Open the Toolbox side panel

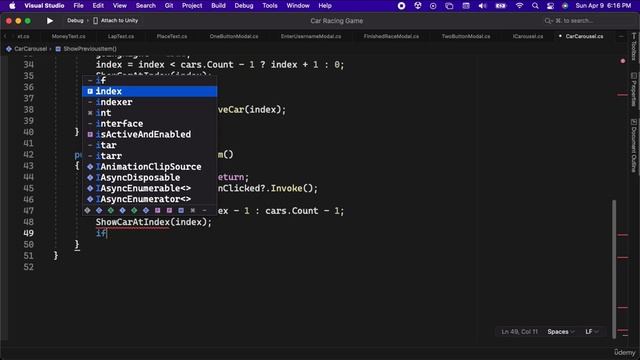tap(633, 47)
